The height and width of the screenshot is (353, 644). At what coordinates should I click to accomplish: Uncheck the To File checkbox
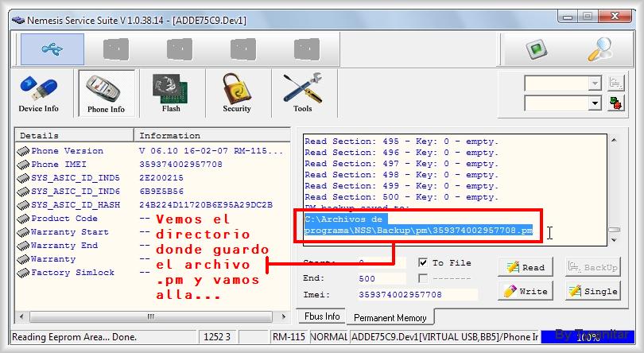(424, 262)
